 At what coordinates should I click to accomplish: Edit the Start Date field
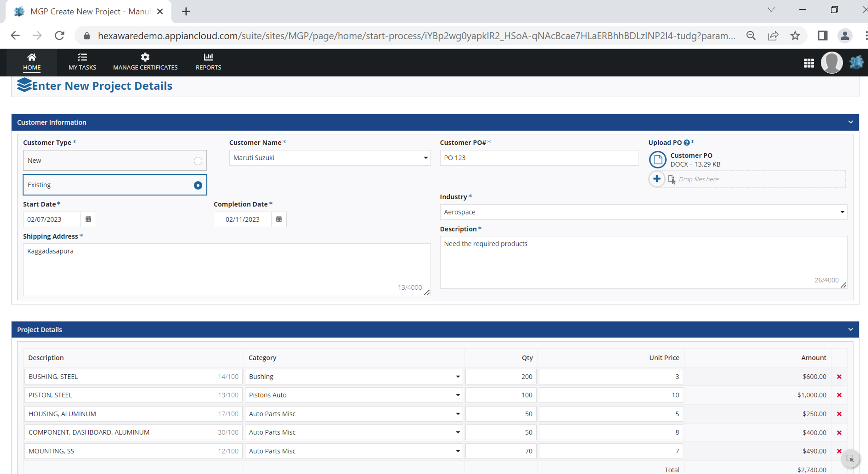(x=52, y=219)
